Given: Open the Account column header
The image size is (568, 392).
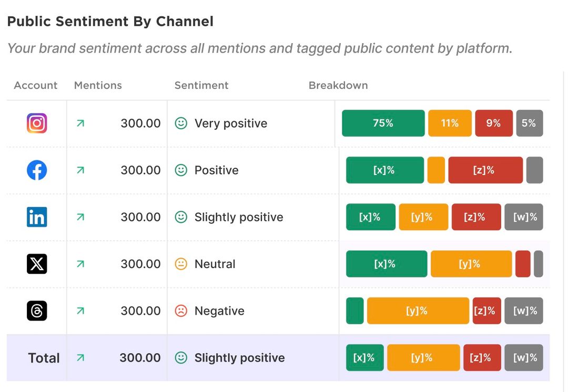Looking at the screenshot, I should point(35,85).
